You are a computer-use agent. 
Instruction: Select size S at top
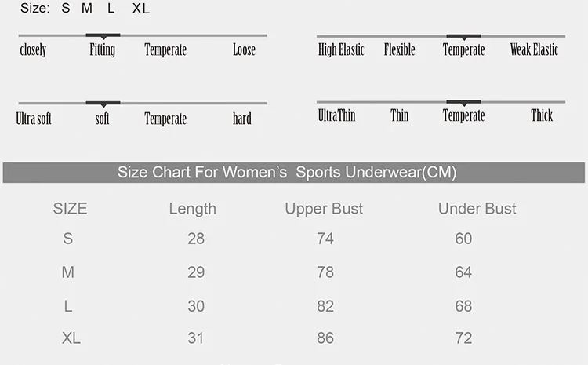pyautogui.click(x=66, y=9)
